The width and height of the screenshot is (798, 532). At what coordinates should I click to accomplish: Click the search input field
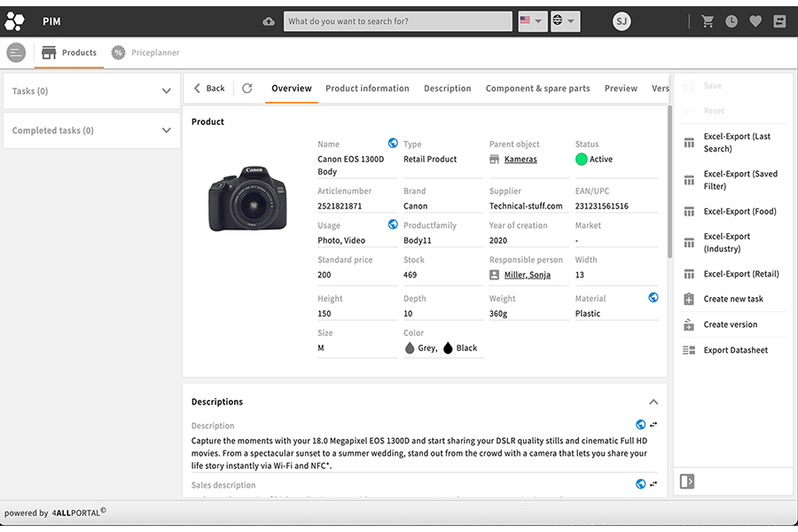tap(397, 21)
